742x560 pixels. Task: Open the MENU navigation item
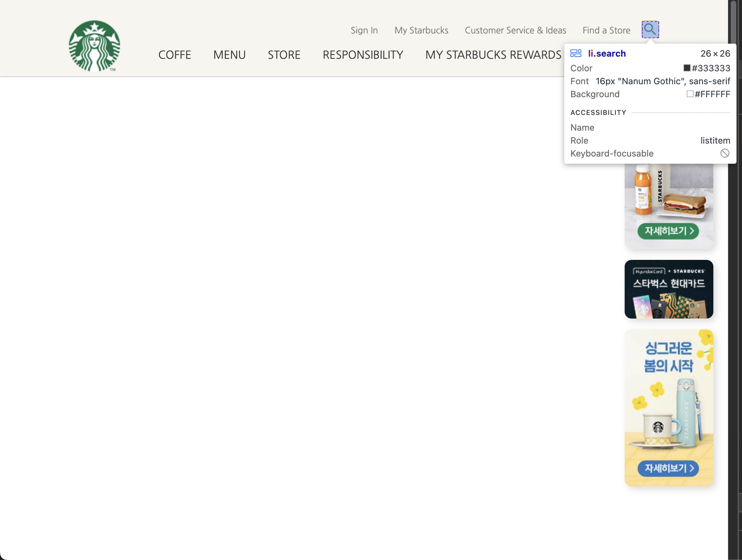pyautogui.click(x=229, y=55)
